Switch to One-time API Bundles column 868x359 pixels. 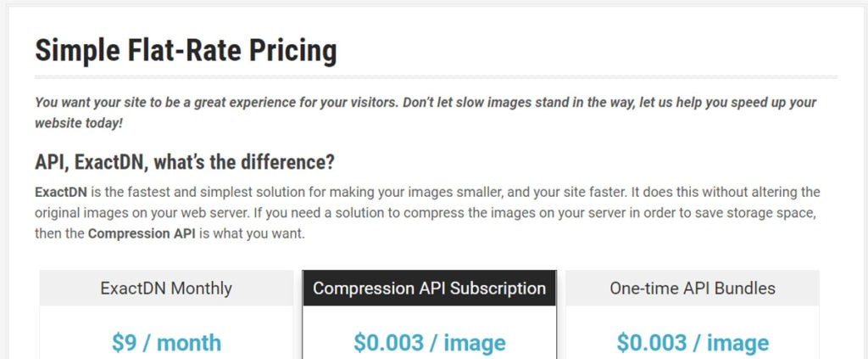click(692, 288)
